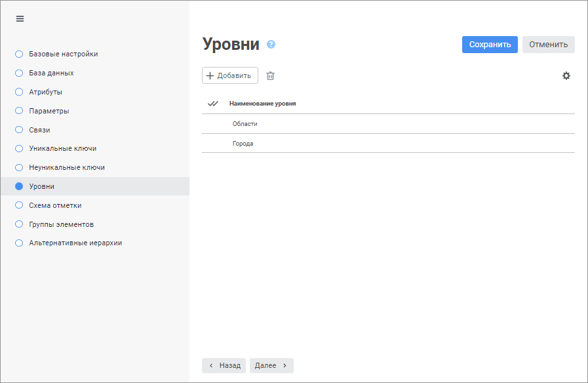Screen dimensions: 588x383
Task: Select the База данных step
Action: pyautogui.click(x=51, y=73)
